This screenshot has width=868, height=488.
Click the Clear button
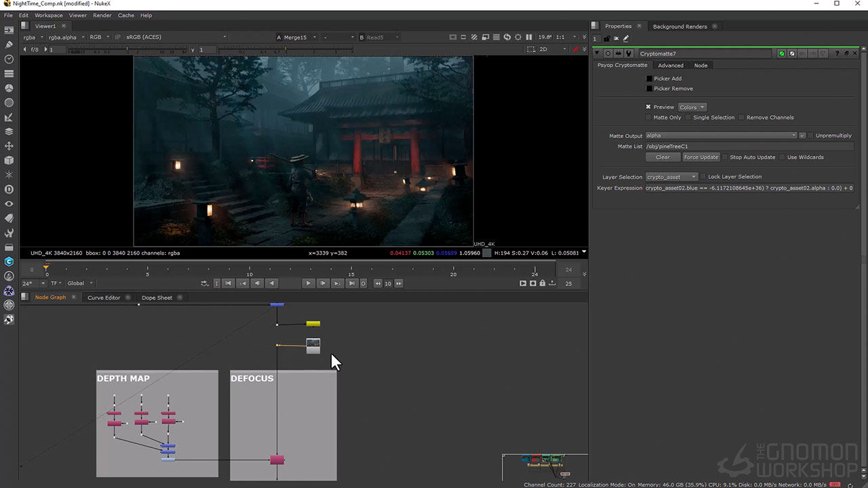(x=663, y=157)
